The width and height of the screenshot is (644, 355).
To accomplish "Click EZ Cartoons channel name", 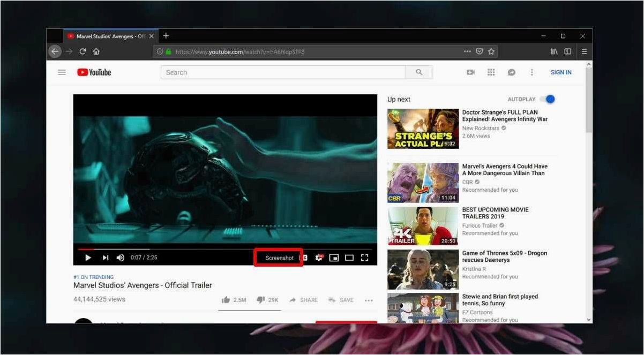I will pos(477,312).
